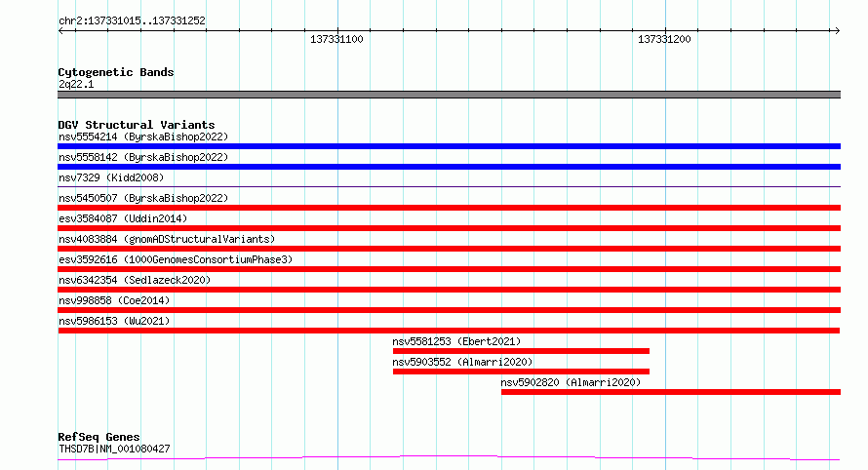Open the nsv5581253 (Ebert2021) label
This screenshot has width=868, height=470.
pos(456,341)
